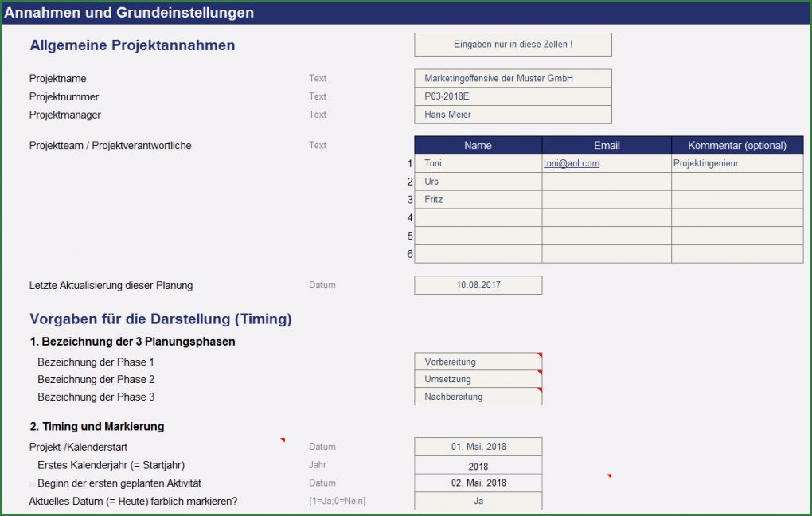
Task: Toggle the Ja cell for today highlighting
Action: coord(478,502)
